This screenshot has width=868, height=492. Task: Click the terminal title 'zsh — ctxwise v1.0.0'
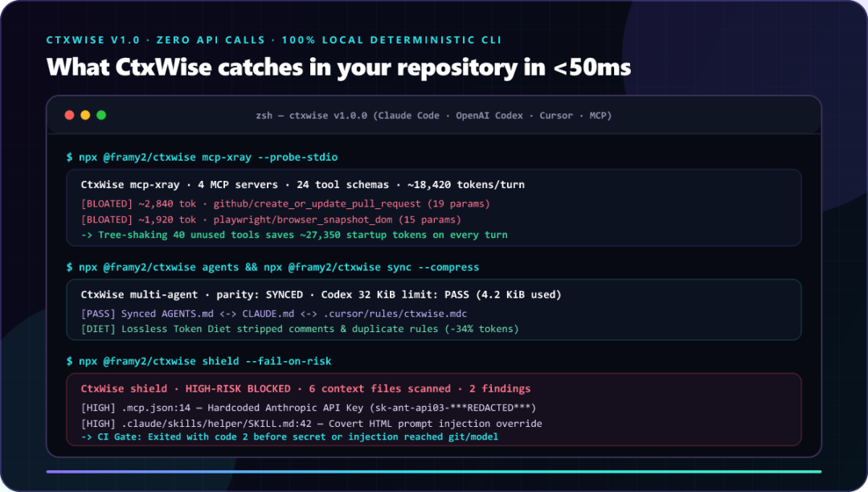(x=433, y=116)
